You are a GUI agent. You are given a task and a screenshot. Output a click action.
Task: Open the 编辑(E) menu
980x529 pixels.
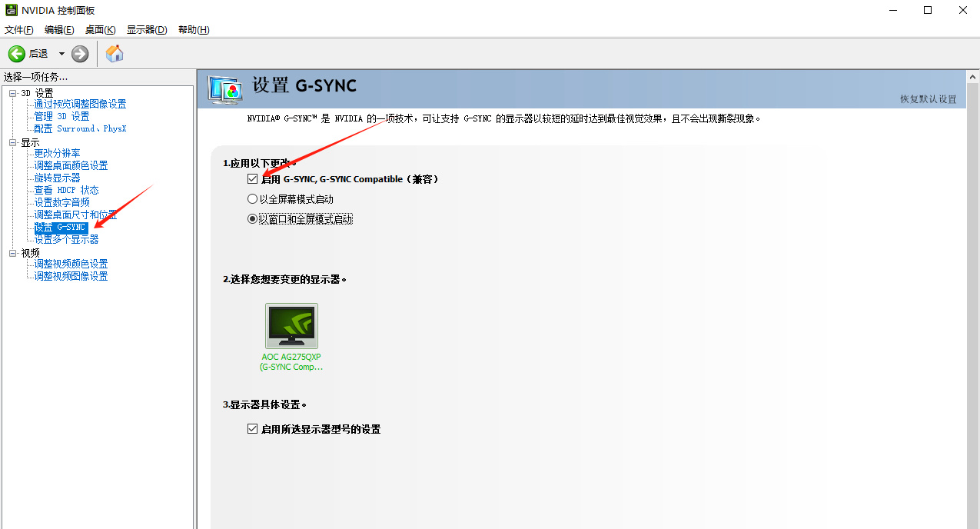pos(59,30)
